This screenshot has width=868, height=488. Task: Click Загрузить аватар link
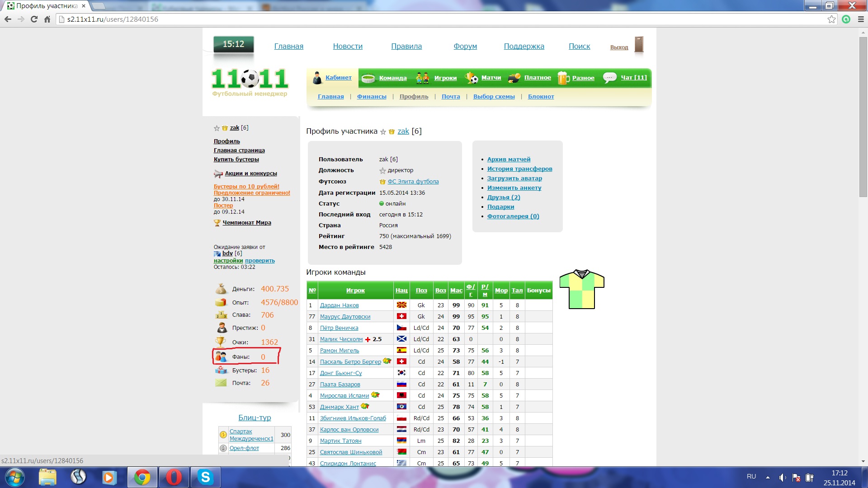point(514,178)
